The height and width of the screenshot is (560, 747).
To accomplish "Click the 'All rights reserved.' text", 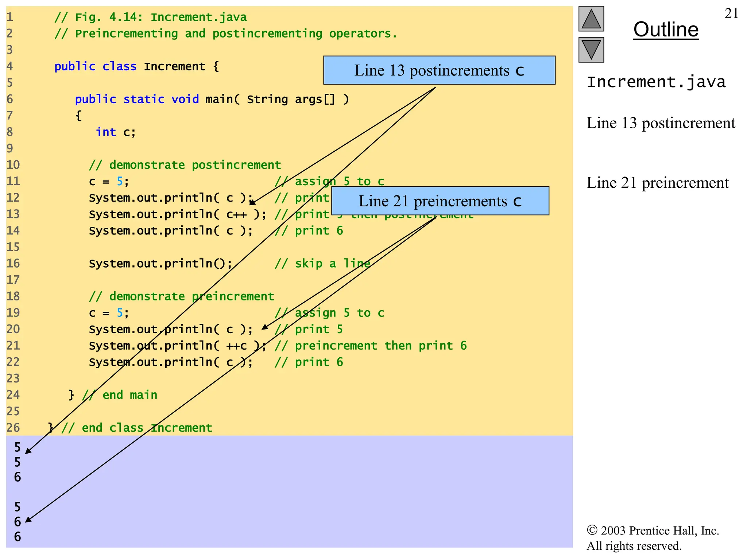I will click(634, 546).
